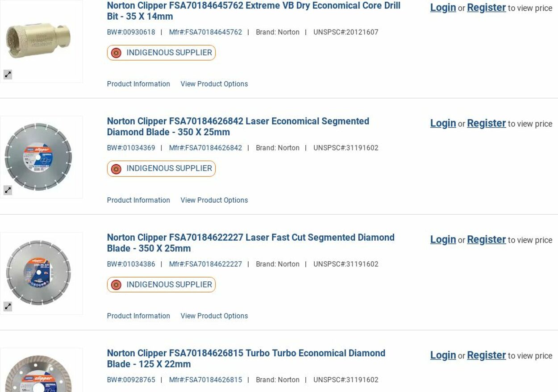Viewport: 558px width, 392px height.
Task: Click Indigenous Supplier badge for FSA70184626842 blade
Action: 161,168
